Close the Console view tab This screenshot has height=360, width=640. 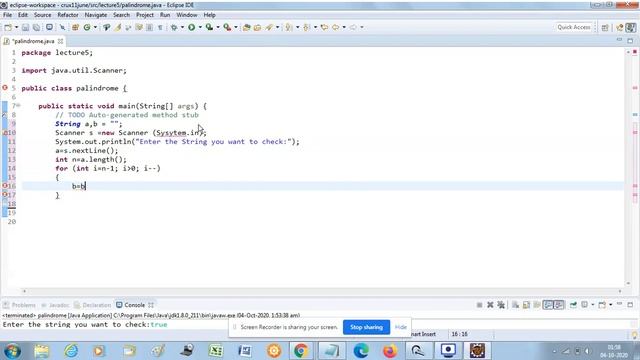(x=151, y=305)
